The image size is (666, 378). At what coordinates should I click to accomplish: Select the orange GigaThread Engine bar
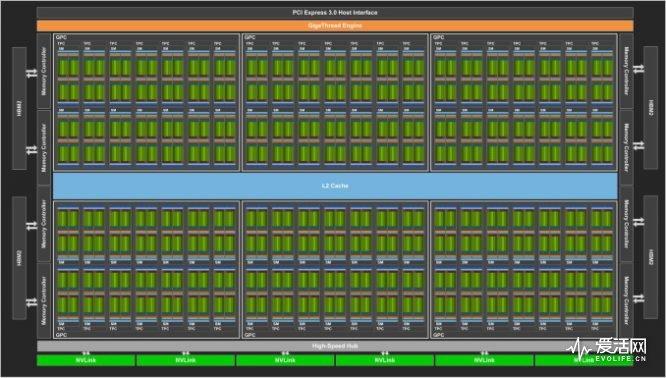[x=335, y=26]
